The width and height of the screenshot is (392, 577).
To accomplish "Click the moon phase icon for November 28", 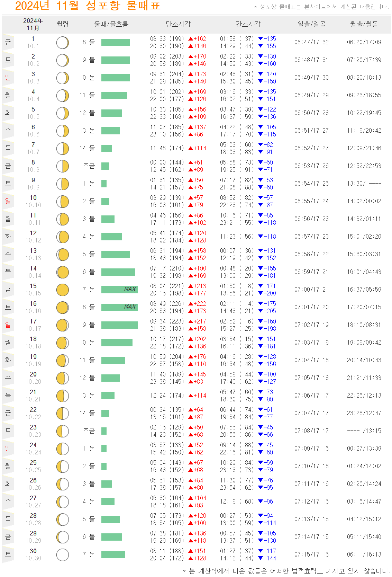I will click(x=63, y=520).
